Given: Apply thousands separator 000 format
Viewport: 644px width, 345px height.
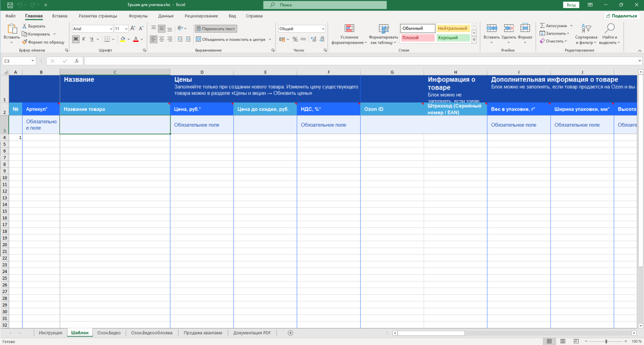Looking at the screenshot, I should [x=303, y=39].
